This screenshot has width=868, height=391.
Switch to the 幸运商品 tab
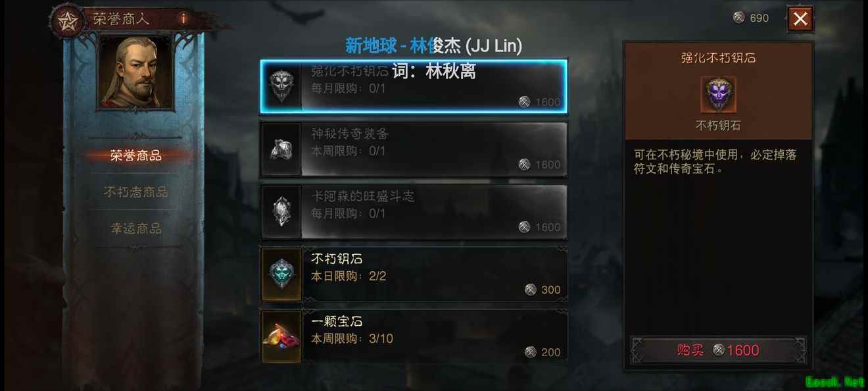(136, 228)
